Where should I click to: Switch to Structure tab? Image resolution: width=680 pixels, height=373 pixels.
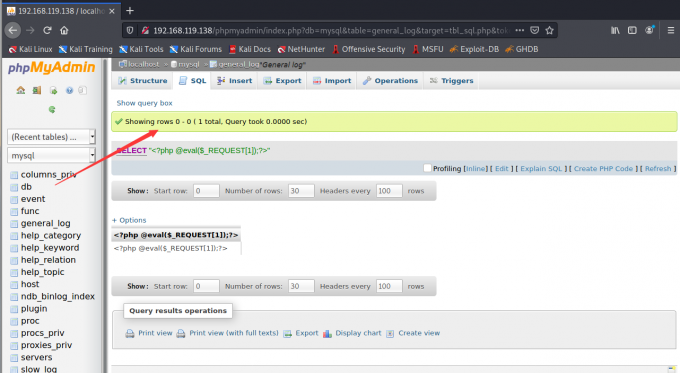[x=143, y=81]
